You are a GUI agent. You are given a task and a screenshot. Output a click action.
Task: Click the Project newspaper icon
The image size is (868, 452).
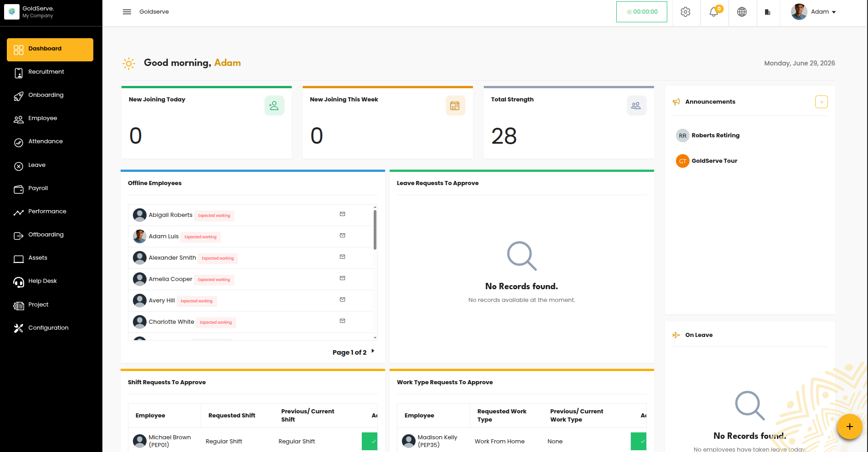pos(19,306)
